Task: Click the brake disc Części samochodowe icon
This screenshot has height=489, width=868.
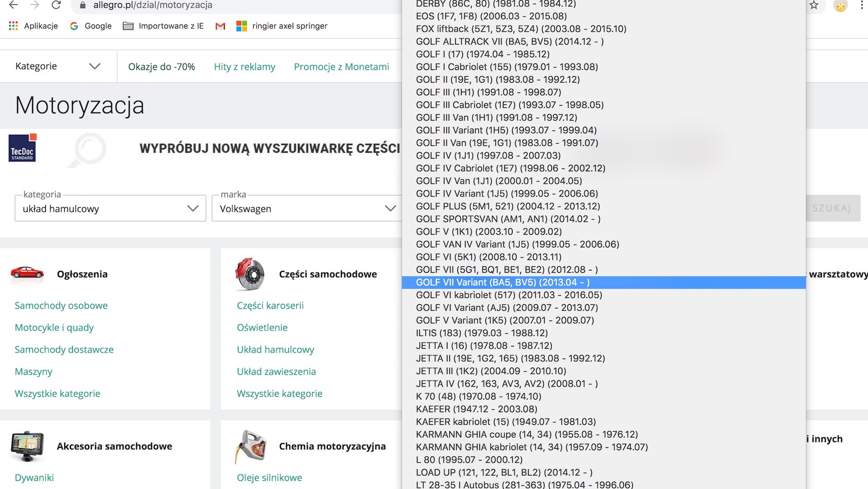Action: point(250,274)
